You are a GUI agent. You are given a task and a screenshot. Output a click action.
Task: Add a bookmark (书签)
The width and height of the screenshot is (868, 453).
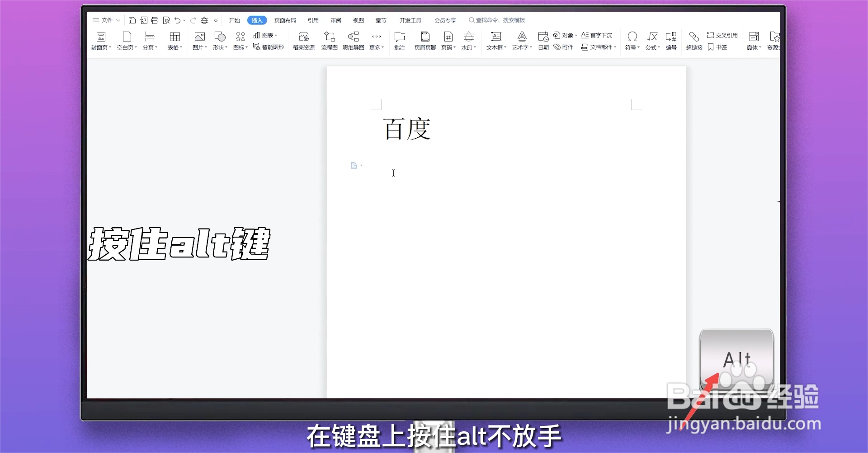coord(717,47)
